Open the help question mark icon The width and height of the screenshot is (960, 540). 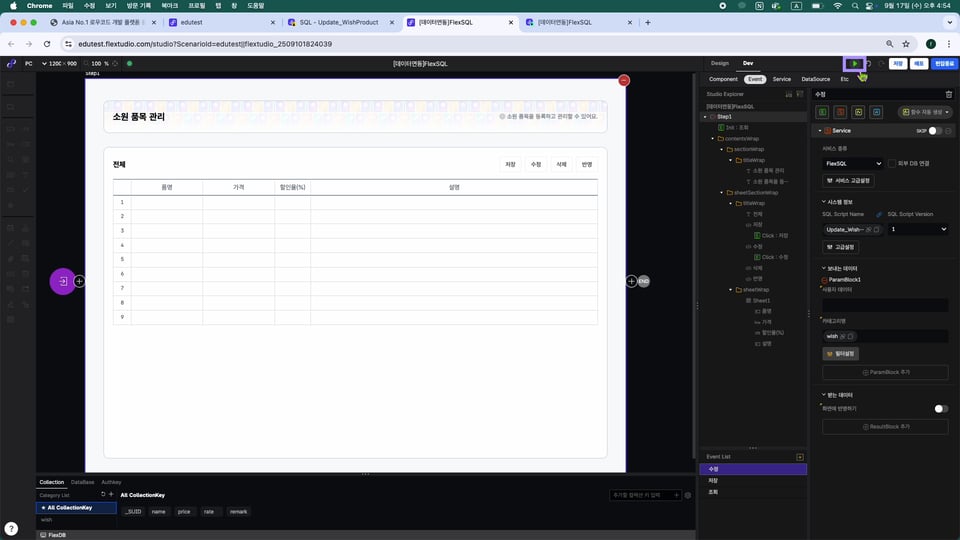click(11, 528)
